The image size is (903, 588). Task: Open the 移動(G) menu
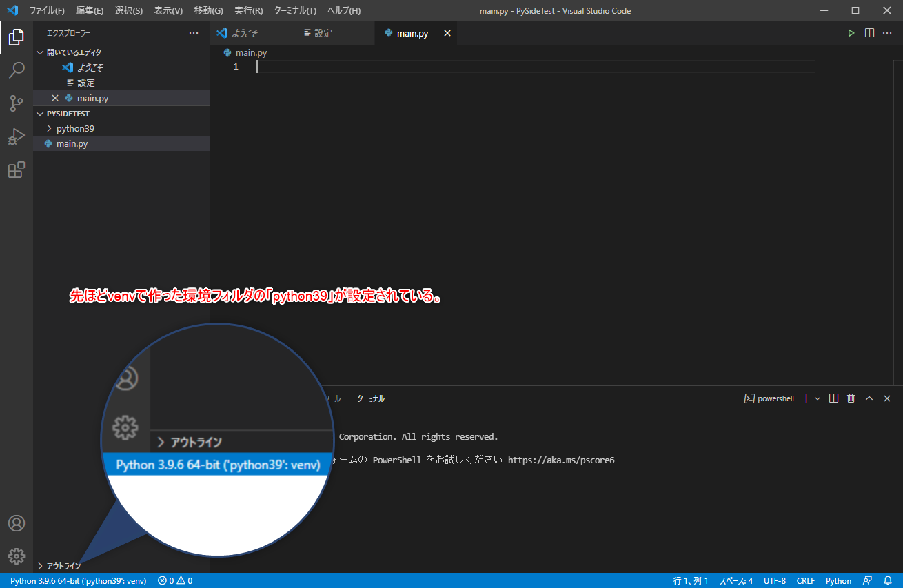209,10
